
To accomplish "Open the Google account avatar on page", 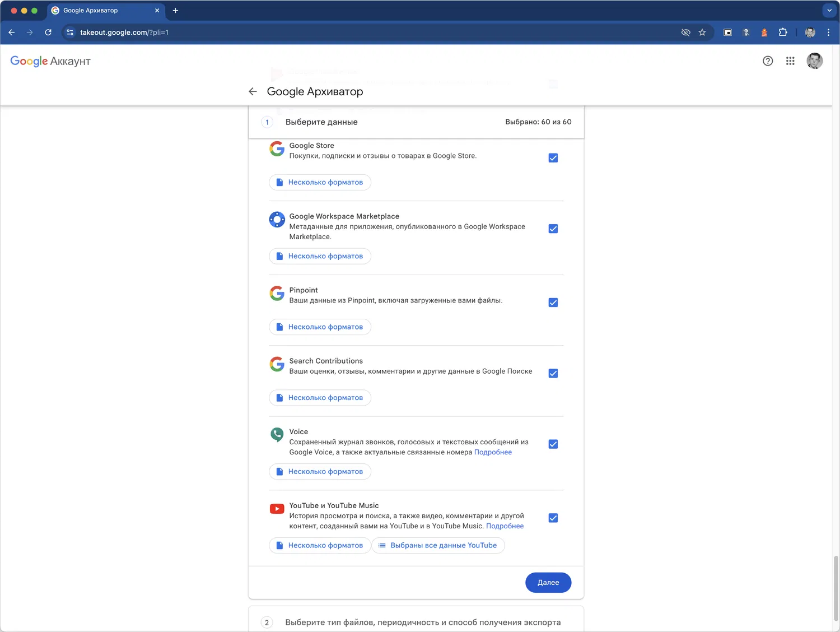I will [815, 61].
